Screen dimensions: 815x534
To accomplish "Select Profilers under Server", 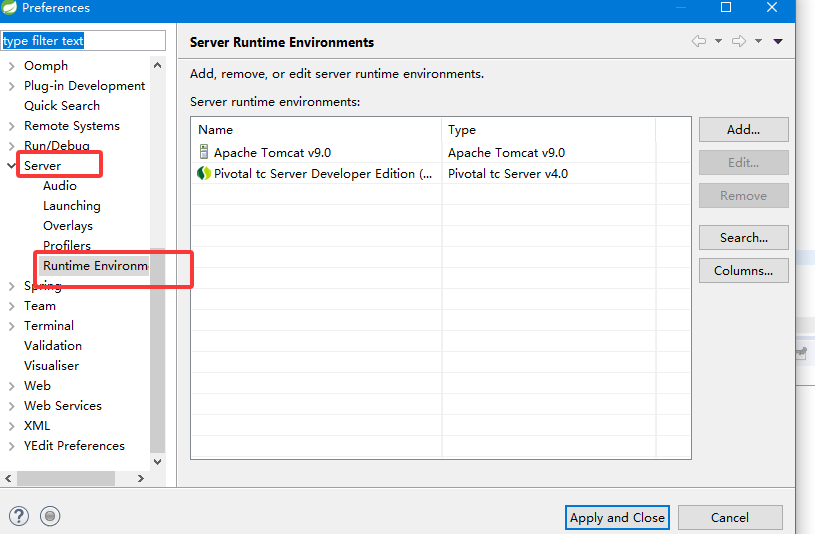I will (67, 245).
